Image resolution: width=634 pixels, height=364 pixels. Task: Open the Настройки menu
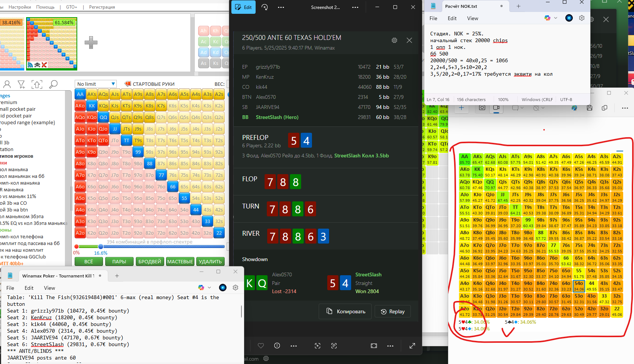pyautogui.click(x=20, y=7)
